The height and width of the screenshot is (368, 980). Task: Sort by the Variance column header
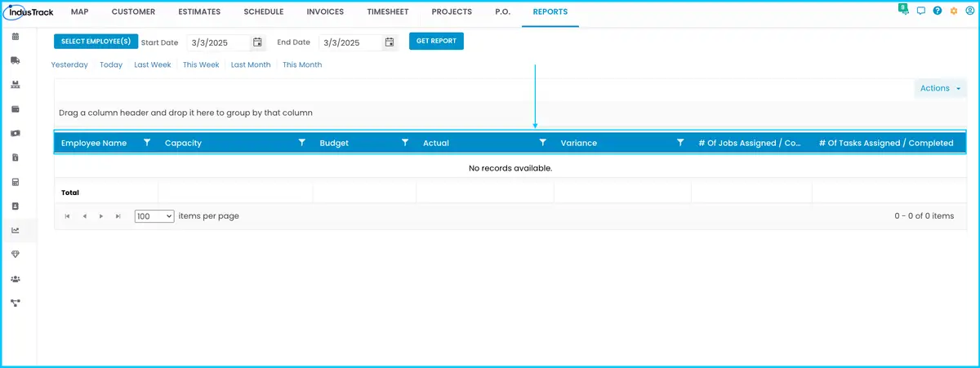tap(579, 143)
